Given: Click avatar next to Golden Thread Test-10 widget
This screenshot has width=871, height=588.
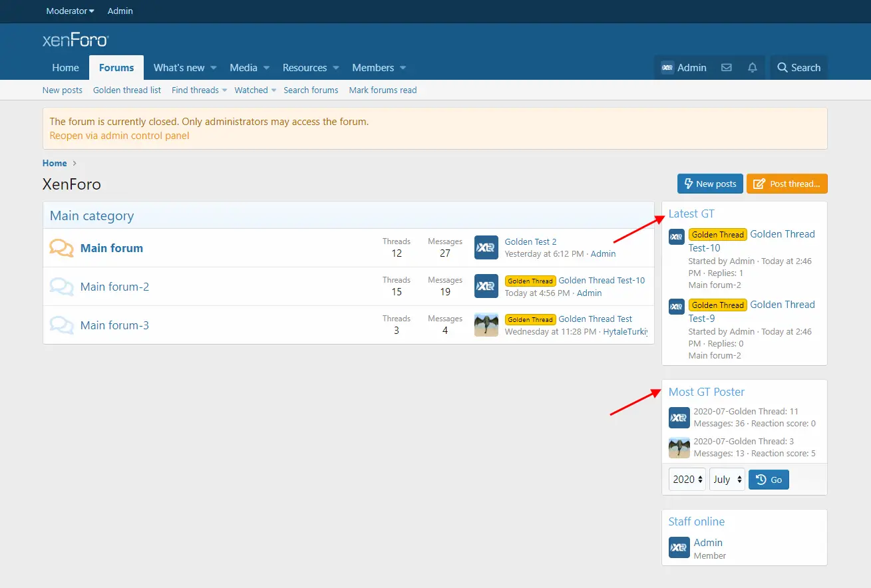Looking at the screenshot, I should 677,237.
